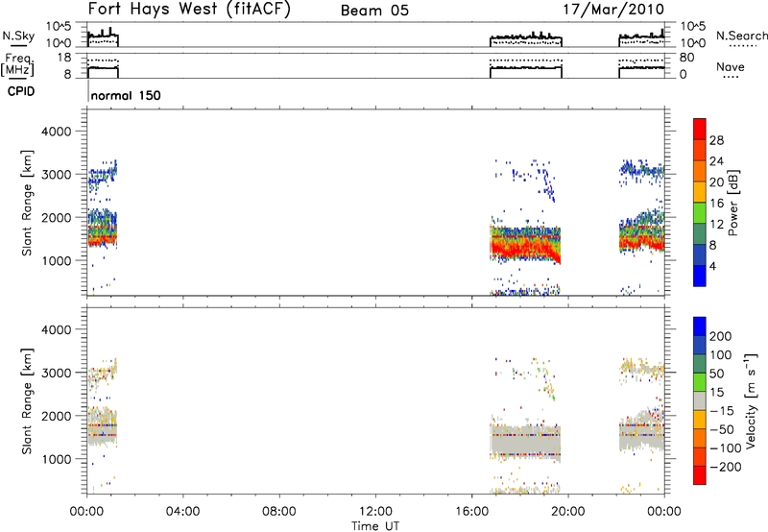
Task: Click the 'Velocity [m s-1]' axis label
Action: click(x=752, y=400)
